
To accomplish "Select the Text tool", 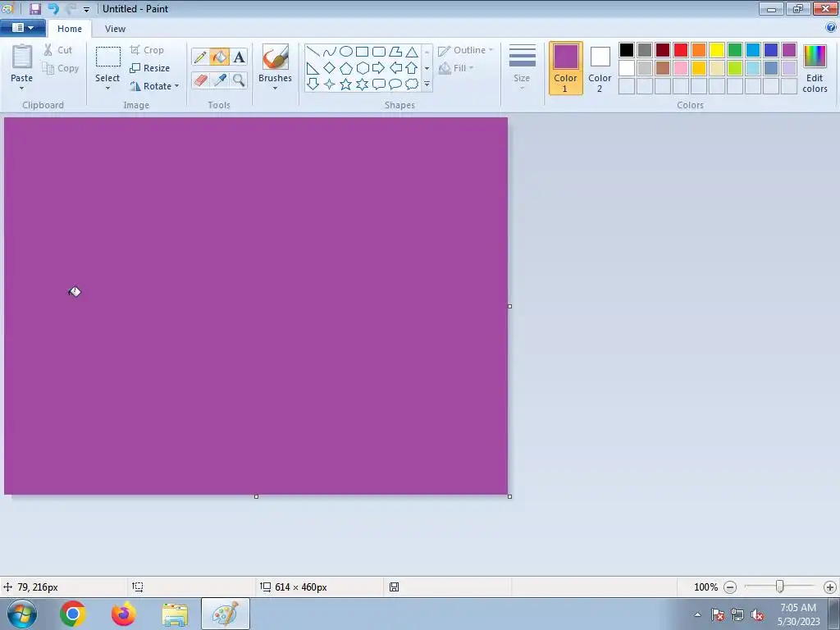I will pyautogui.click(x=239, y=57).
